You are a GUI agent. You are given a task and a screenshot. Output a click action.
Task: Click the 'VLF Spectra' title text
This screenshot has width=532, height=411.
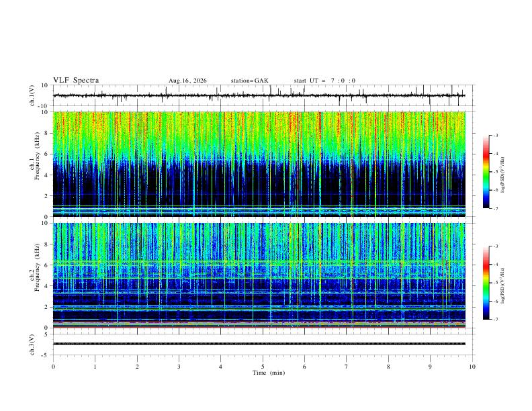76,81
